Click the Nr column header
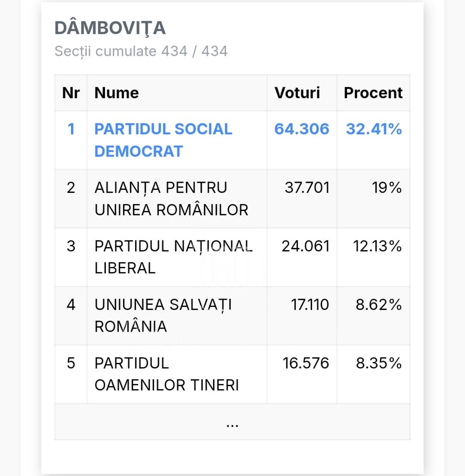The image size is (465, 476). click(71, 93)
